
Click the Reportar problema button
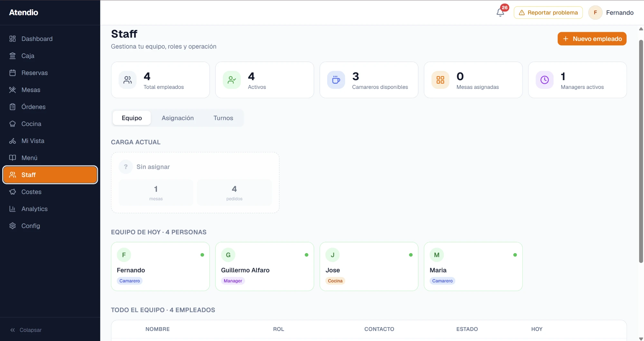pos(548,13)
